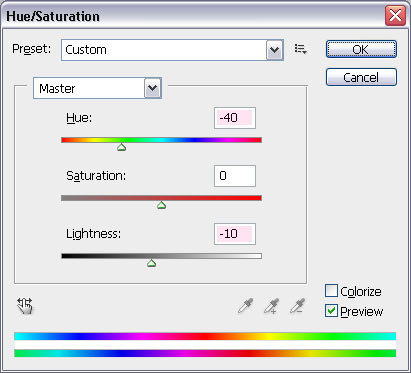411x373 pixels.
Task: Click the top original color spectrum bar
Action: tap(205, 336)
